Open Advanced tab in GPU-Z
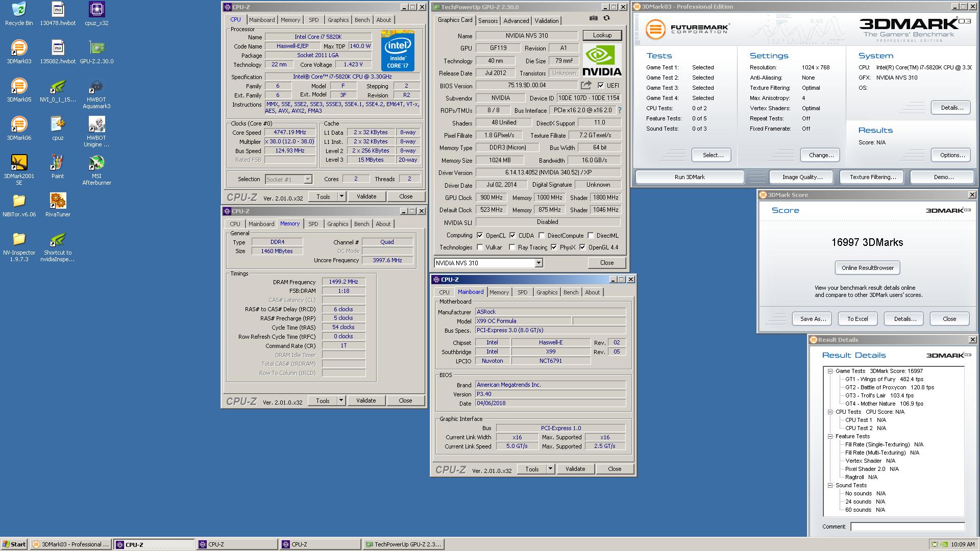Viewport: 980px width, 551px height. click(x=516, y=21)
